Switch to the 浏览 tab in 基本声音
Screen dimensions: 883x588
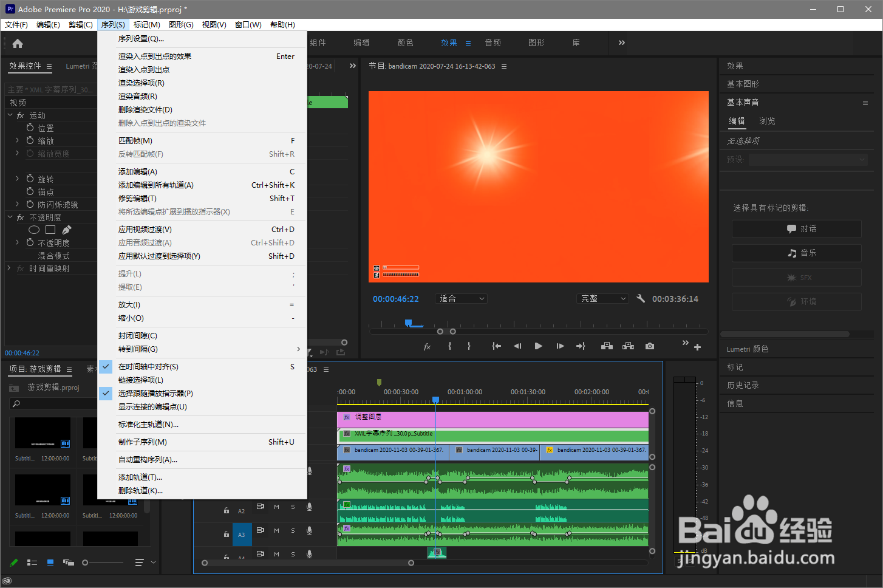click(x=767, y=121)
